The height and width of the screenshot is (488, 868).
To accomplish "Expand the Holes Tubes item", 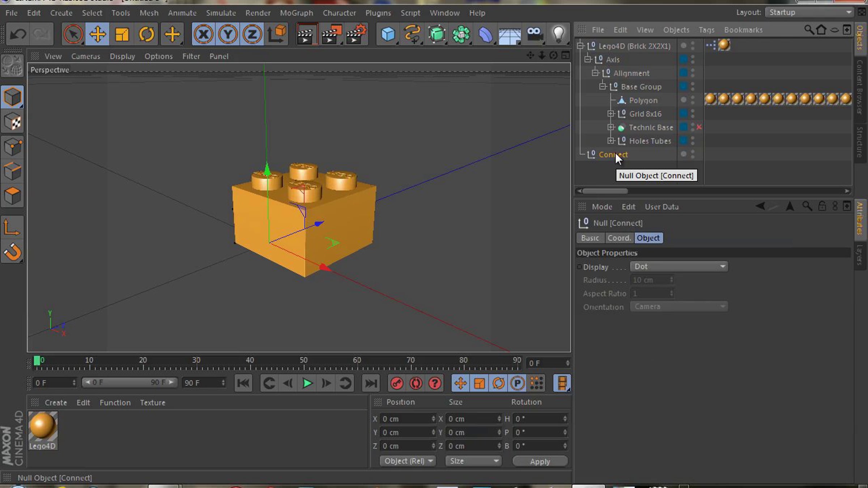I will pyautogui.click(x=611, y=141).
